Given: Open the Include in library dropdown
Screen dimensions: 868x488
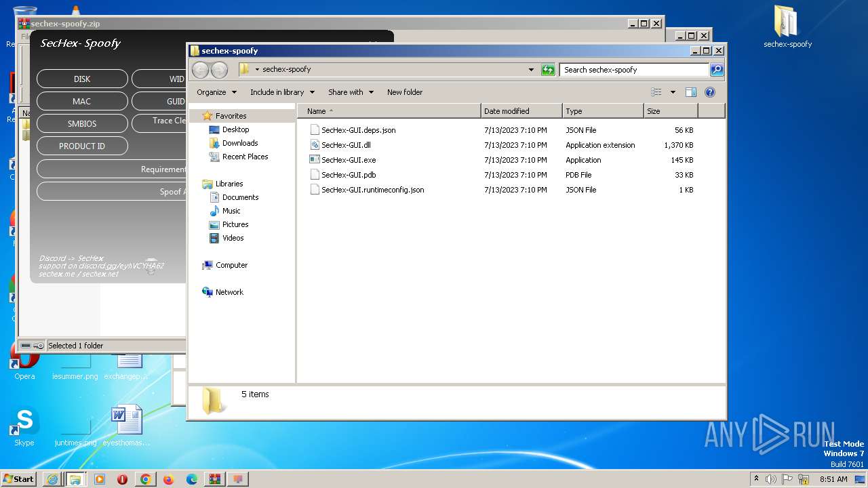Looking at the screenshot, I should (x=282, y=92).
